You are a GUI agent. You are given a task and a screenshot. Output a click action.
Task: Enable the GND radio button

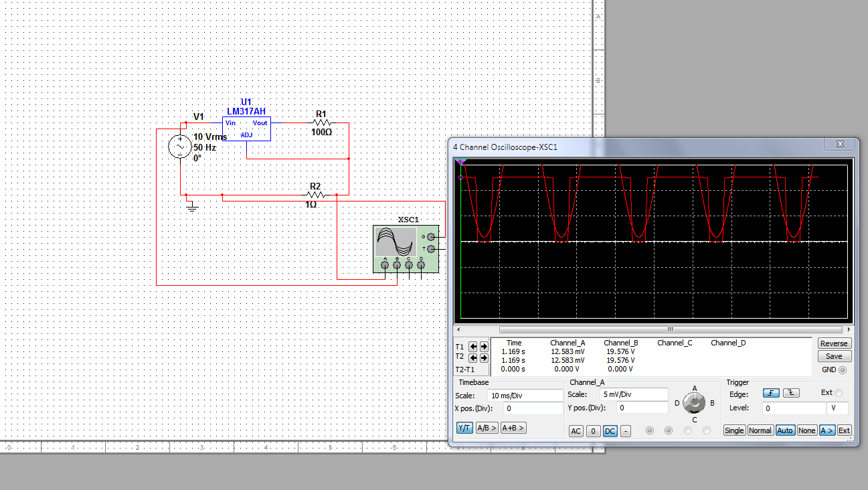tap(842, 370)
